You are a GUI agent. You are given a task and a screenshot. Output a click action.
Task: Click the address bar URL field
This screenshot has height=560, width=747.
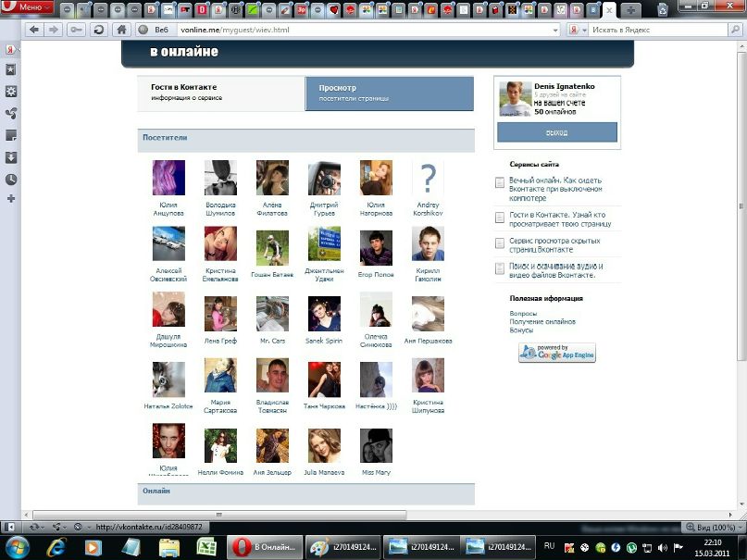(x=365, y=30)
